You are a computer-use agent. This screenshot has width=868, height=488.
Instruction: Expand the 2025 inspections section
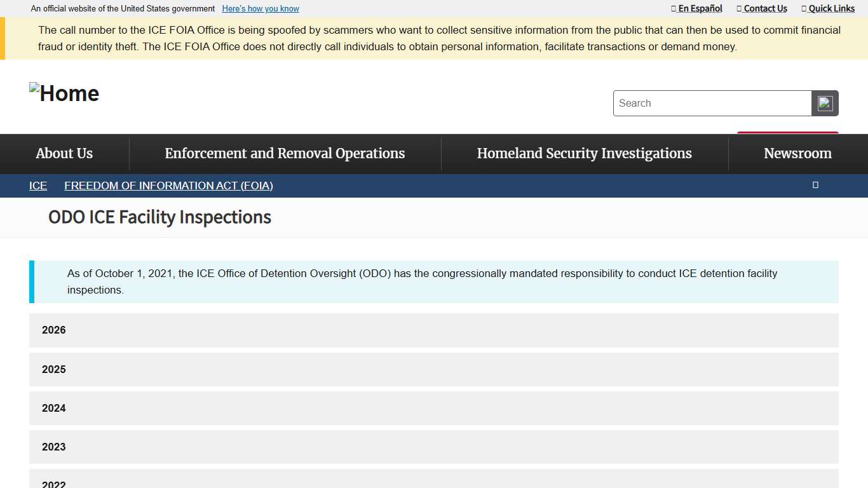point(434,369)
